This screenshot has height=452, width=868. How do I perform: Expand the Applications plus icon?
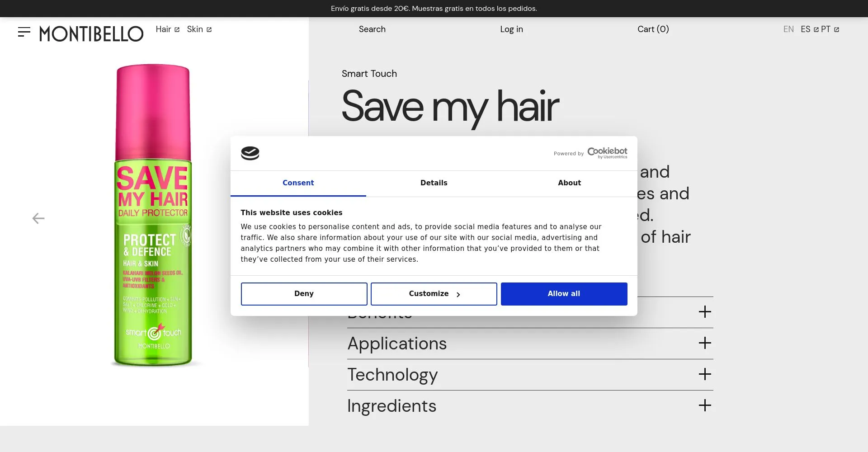click(705, 343)
